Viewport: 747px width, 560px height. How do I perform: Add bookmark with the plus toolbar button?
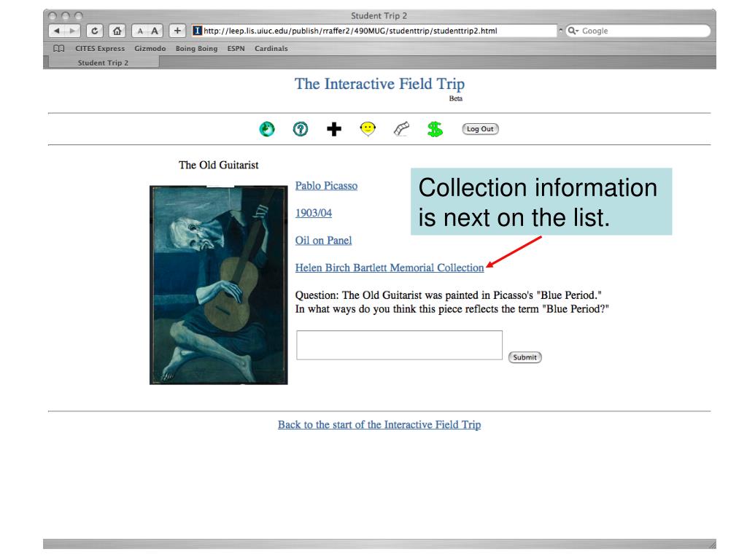(x=177, y=31)
